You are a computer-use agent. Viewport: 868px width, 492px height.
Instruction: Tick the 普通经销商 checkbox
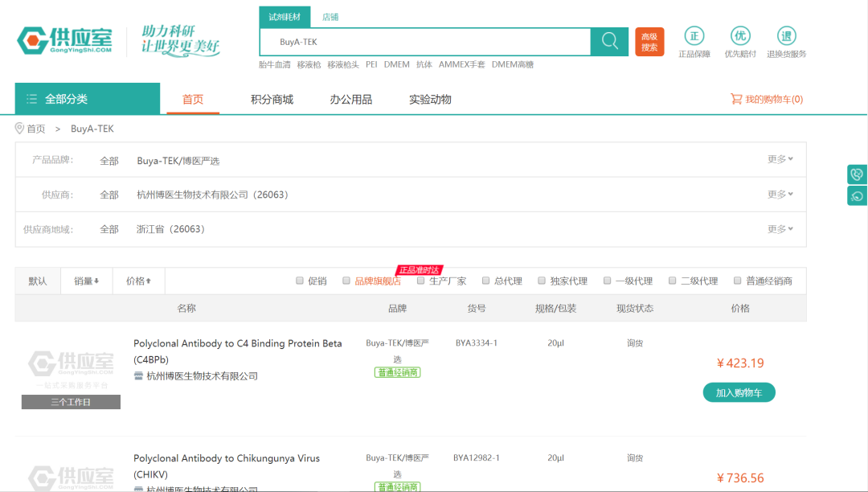coord(737,281)
